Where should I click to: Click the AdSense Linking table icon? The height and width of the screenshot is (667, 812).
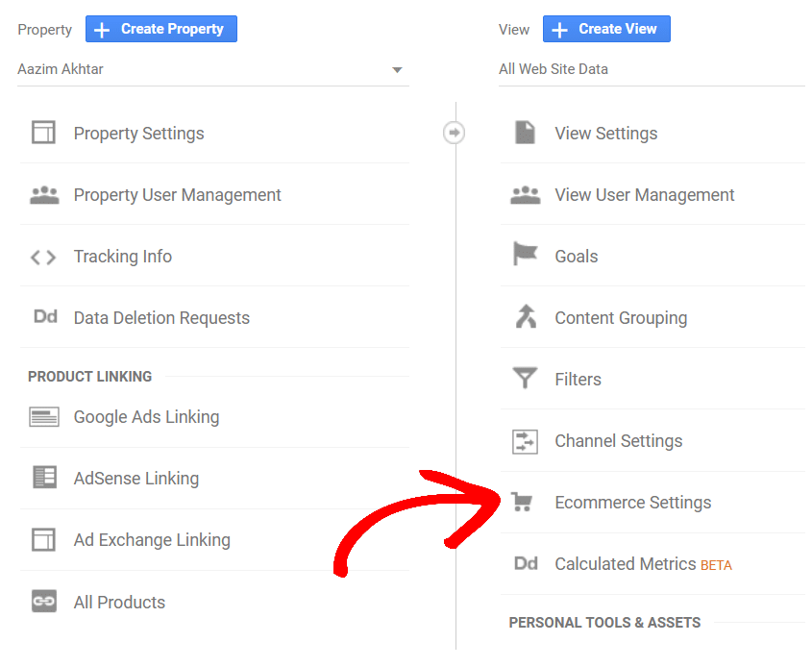44,477
